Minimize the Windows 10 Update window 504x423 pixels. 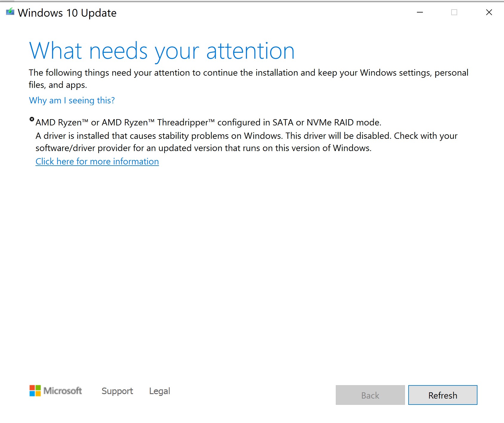click(420, 12)
